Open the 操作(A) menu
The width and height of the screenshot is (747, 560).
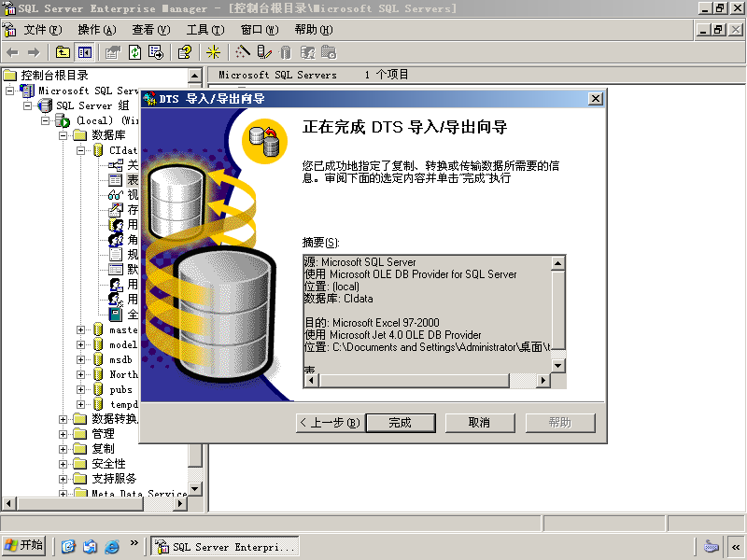pos(97,30)
